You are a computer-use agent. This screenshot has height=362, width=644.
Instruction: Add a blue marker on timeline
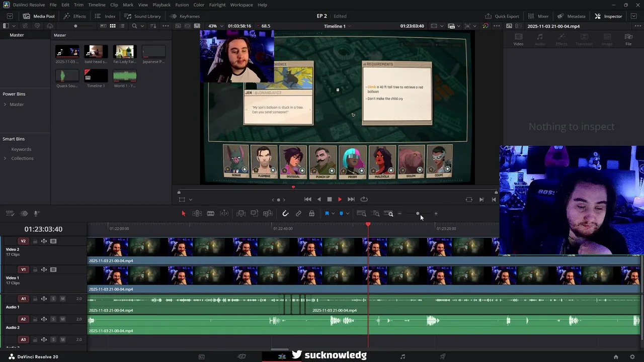tap(341, 214)
